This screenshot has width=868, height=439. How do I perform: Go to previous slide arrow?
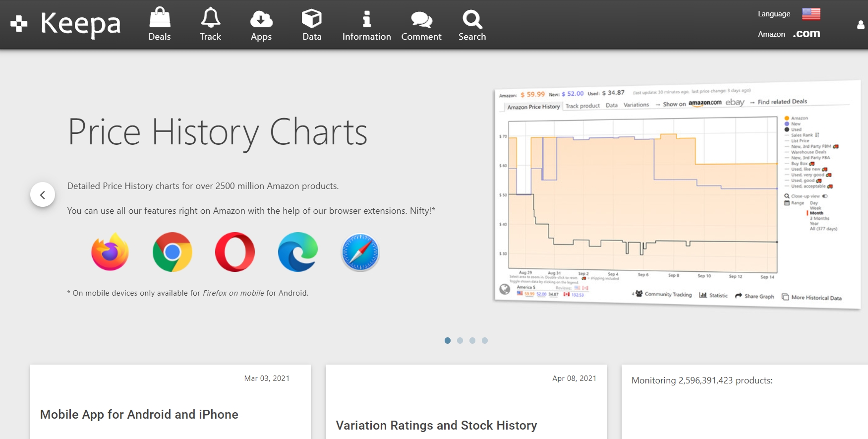point(43,194)
